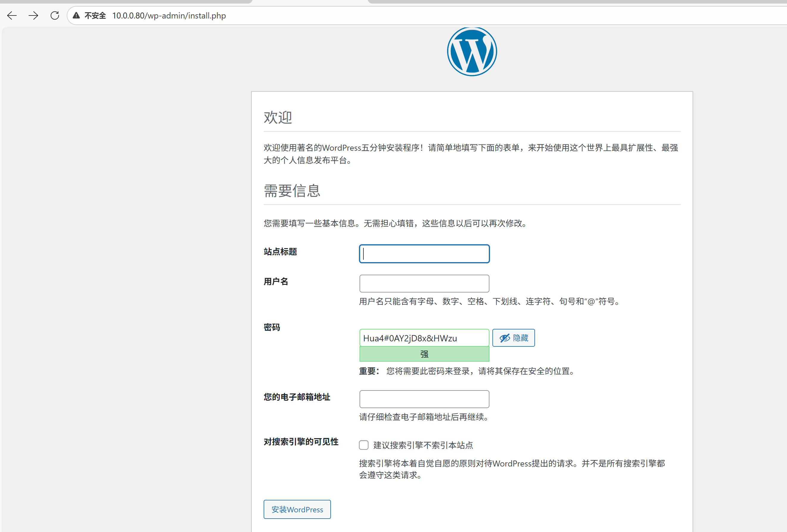Click the 用户名 label
This screenshot has height=532, width=787.
[x=276, y=281]
